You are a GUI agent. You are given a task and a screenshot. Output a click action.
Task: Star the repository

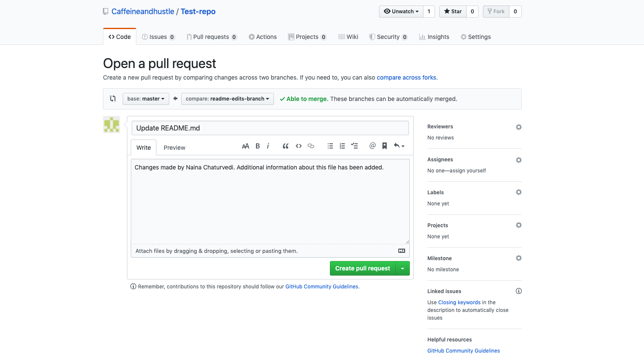[x=453, y=12]
